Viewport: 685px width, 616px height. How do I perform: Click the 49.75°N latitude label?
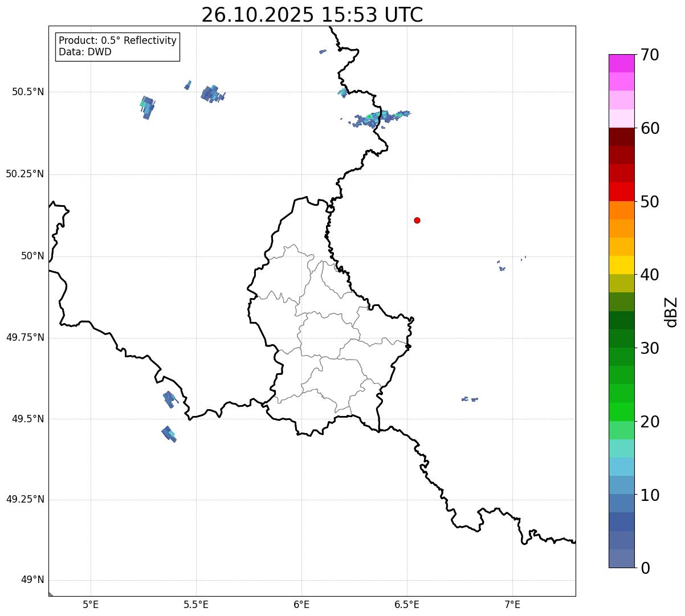point(25,337)
